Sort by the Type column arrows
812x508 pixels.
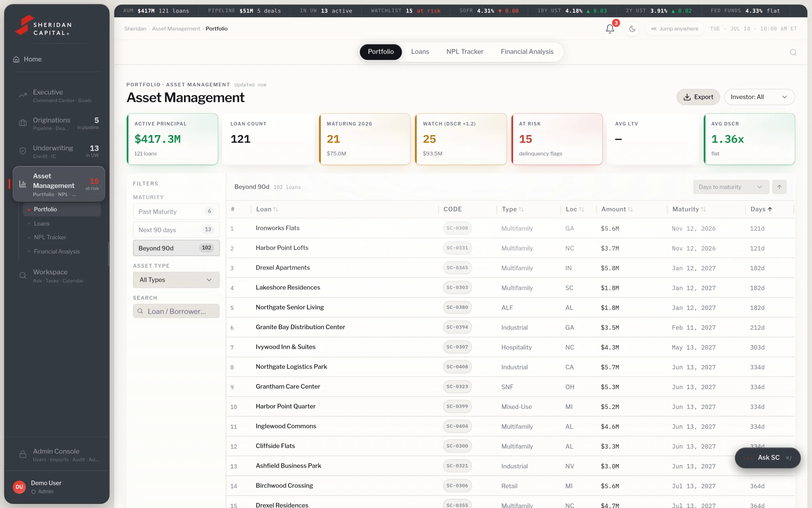point(521,209)
